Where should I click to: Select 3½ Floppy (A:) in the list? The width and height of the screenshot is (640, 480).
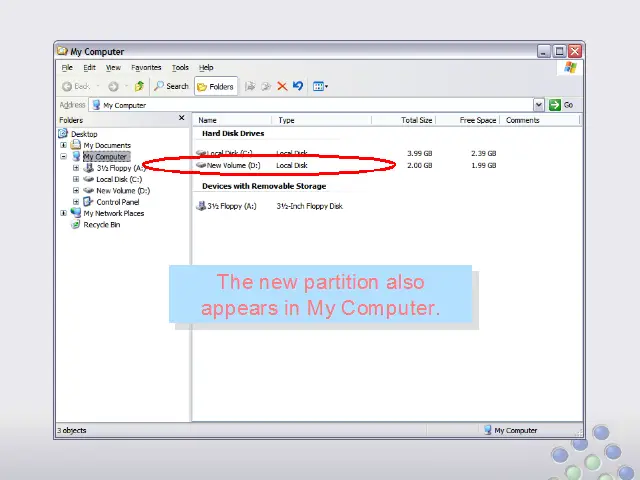(x=232, y=207)
